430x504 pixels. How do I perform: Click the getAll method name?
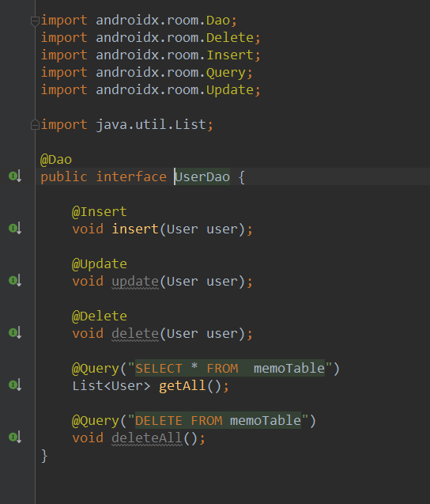183,386
